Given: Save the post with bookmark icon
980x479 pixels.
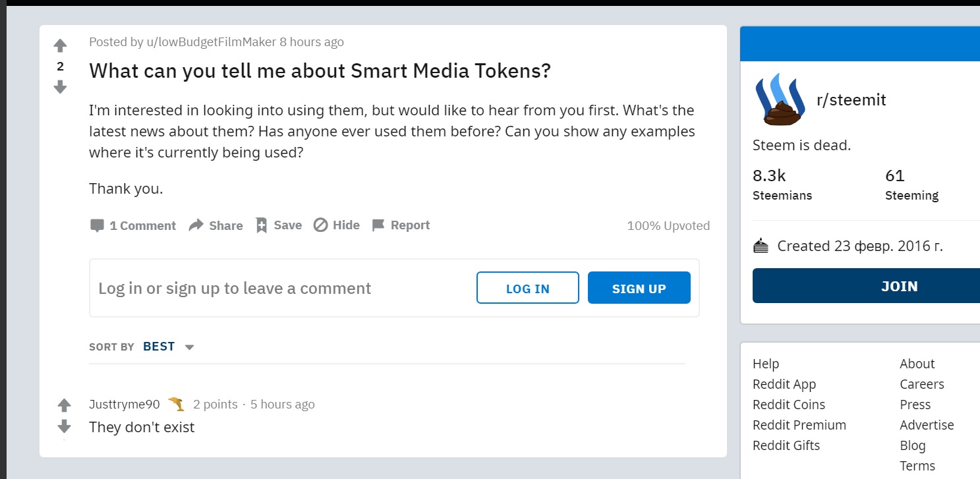Looking at the screenshot, I should [262, 225].
